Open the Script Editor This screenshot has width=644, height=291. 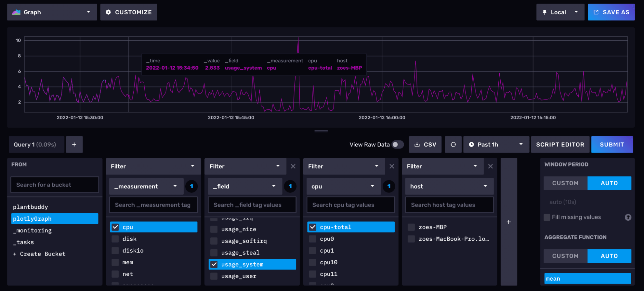pos(560,144)
